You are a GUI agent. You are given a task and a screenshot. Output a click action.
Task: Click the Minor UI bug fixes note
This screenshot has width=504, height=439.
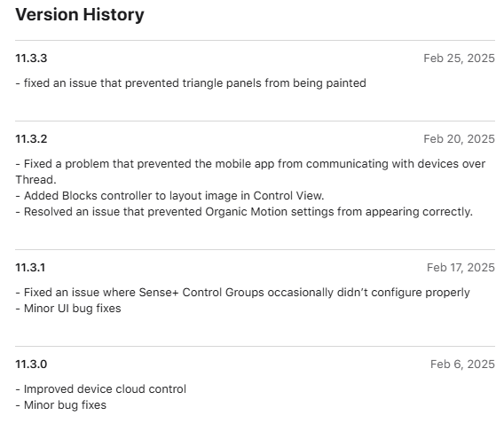tap(68, 309)
